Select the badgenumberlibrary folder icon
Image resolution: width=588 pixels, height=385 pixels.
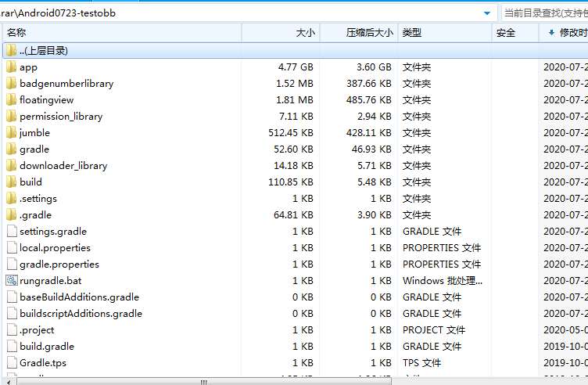11,83
